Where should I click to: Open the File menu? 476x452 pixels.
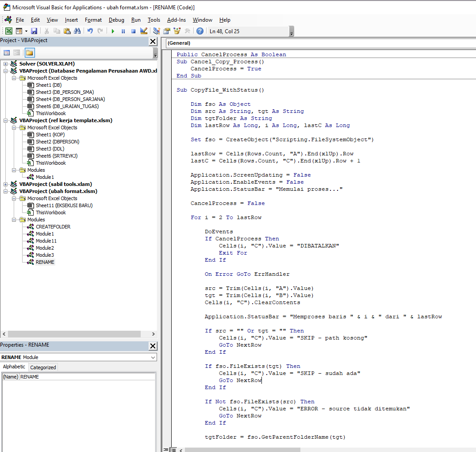pos(20,20)
